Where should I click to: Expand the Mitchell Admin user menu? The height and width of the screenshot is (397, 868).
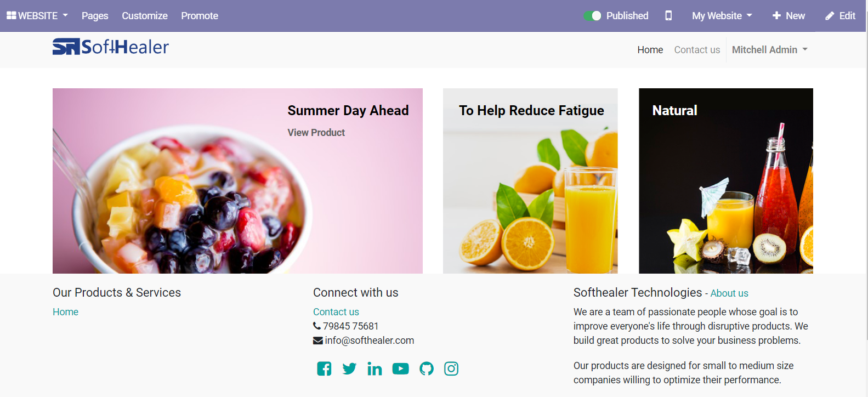[x=770, y=49]
